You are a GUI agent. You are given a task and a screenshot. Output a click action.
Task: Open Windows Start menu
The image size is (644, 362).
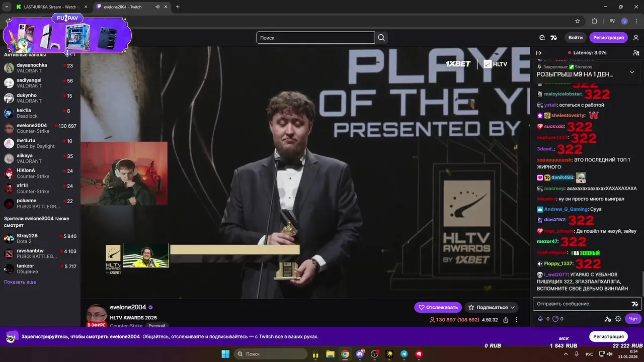[x=225, y=354]
